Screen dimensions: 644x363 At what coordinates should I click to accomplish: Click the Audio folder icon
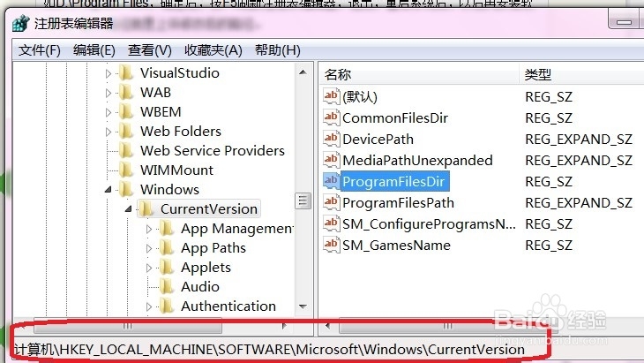pyautogui.click(x=167, y=286)
